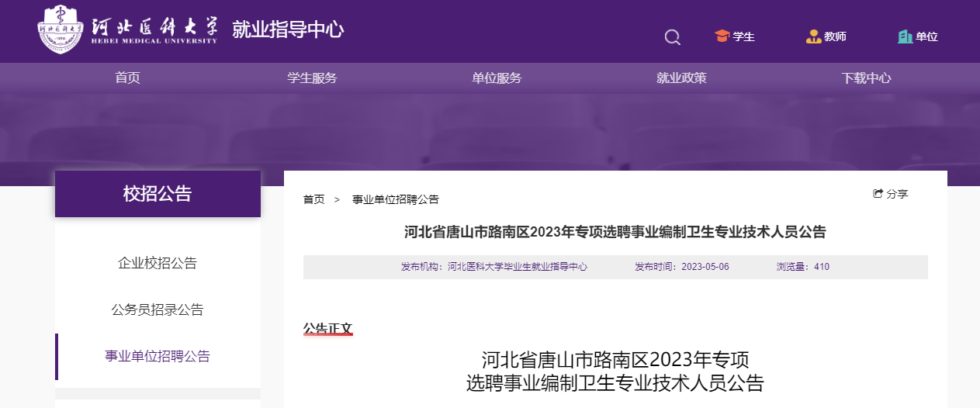Click the view count 浏览量：410
The image size is (980, 408).
coord(803,266)
